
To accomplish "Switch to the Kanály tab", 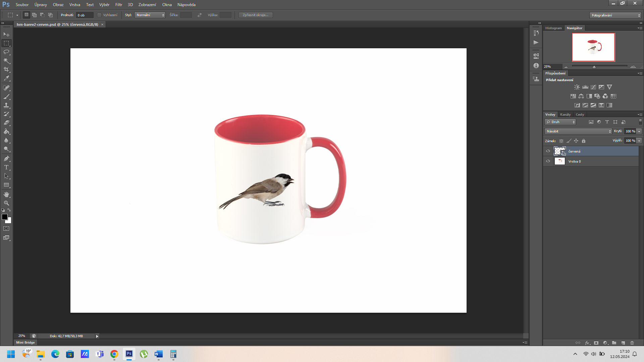I will coord(565,115).
